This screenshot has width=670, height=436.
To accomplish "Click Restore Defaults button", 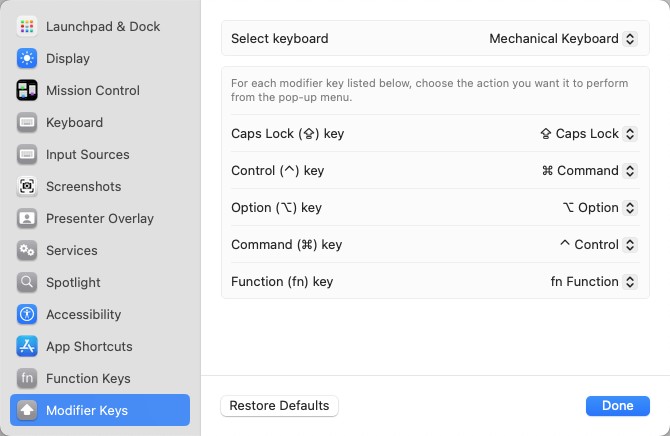I will 279,406.
